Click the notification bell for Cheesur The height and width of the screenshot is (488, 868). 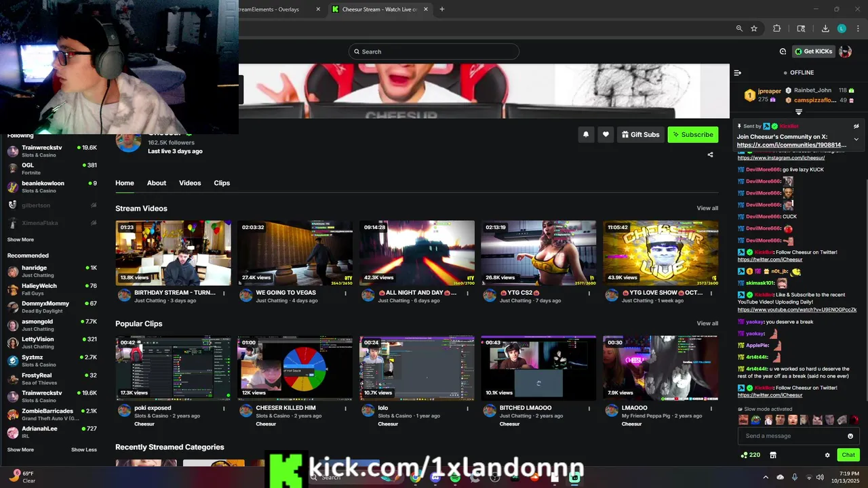(586, 134)
